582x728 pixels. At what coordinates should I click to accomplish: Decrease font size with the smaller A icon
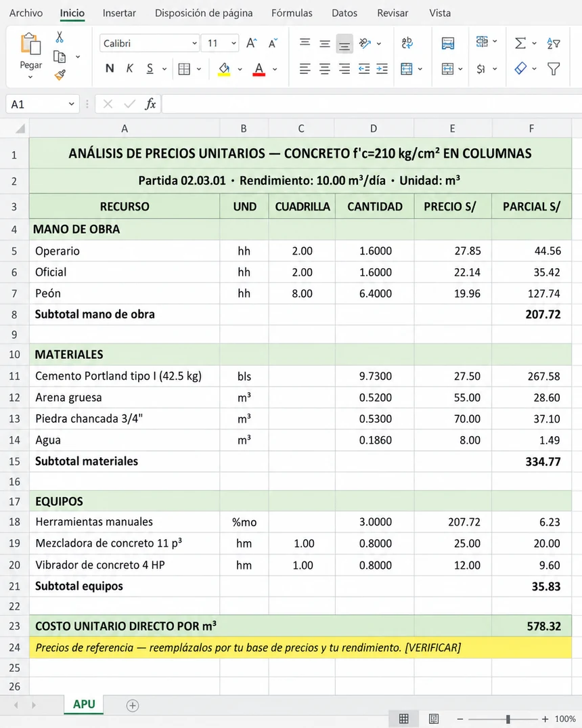pos(273,43)
